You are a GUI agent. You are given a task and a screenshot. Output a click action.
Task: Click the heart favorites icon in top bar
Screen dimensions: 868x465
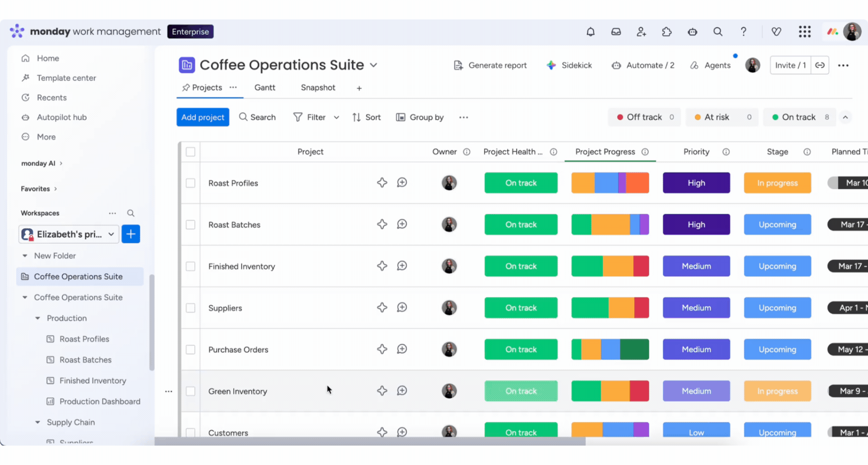coord(776,32)
